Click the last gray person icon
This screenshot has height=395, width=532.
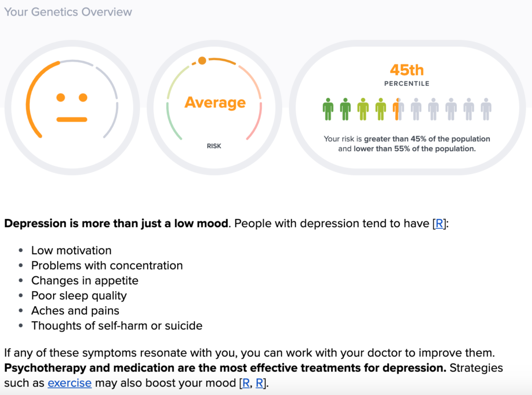(486, 109)
